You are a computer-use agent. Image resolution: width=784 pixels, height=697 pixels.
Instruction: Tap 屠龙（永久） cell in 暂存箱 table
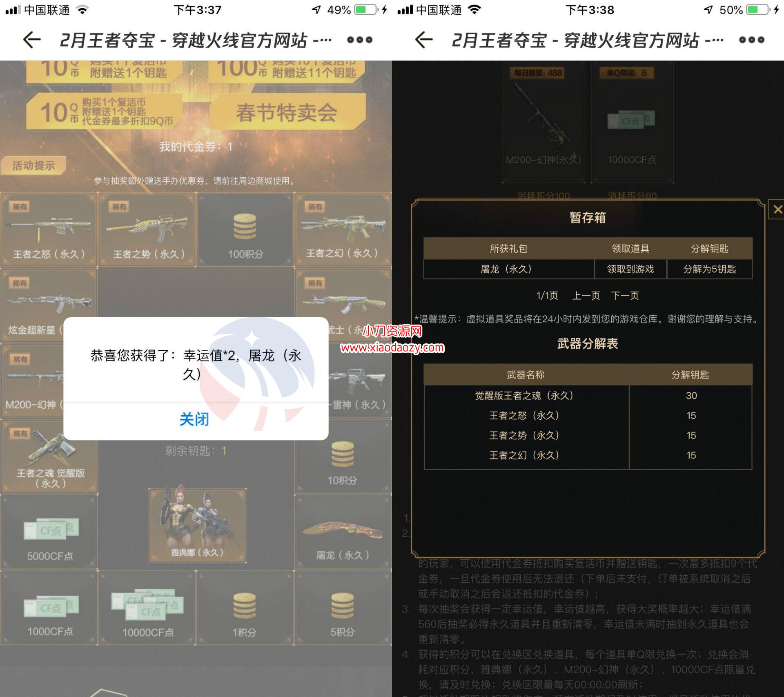click(x=509, y=269)
